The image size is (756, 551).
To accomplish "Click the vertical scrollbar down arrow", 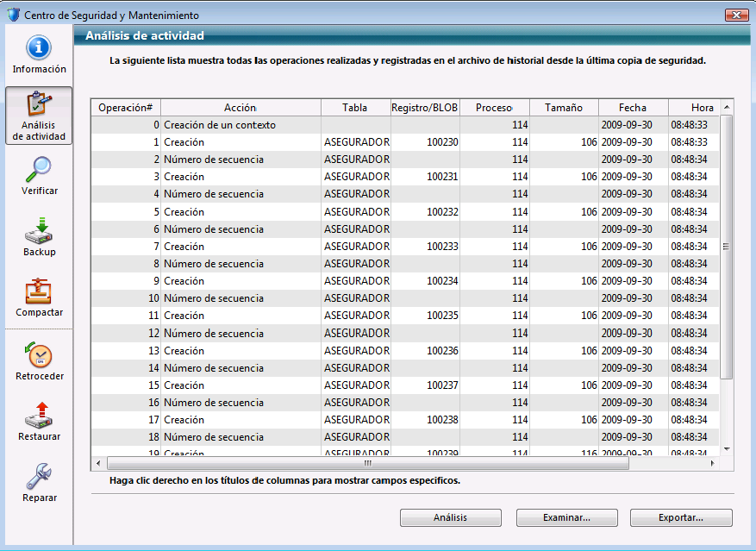I will [726, 448].
